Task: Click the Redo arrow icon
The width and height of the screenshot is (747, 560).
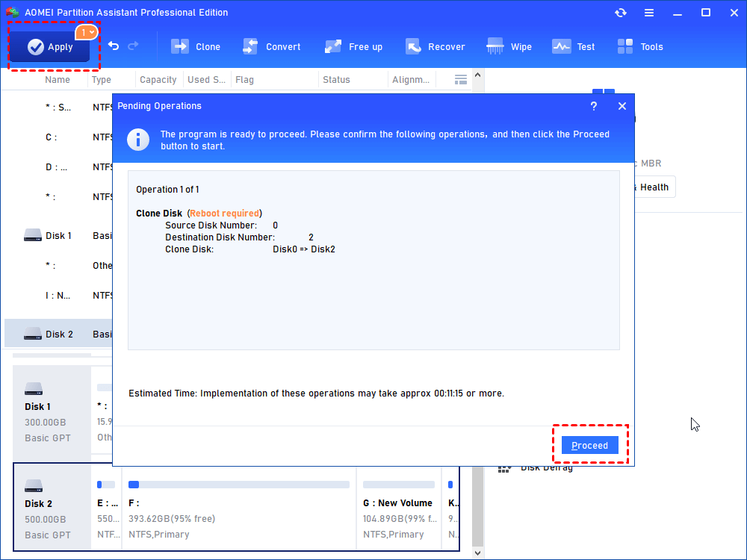Action: coord(134,46)
